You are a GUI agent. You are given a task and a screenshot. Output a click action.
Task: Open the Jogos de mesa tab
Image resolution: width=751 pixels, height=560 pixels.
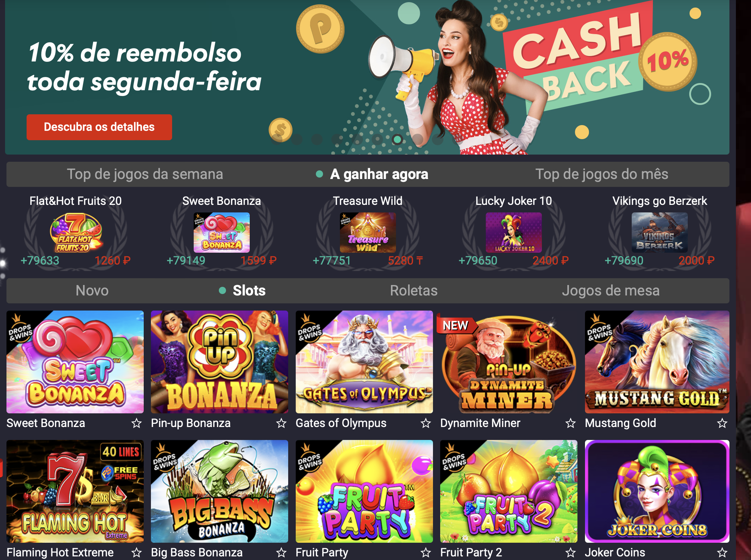coord(611,290)
